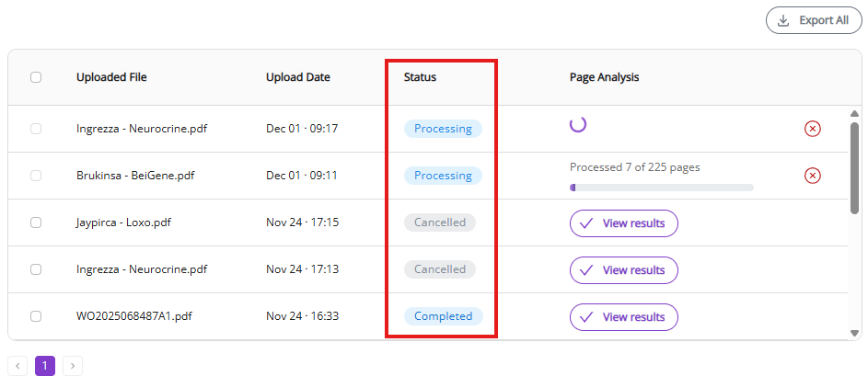Click the Completed status badge

tap(443, 316)
